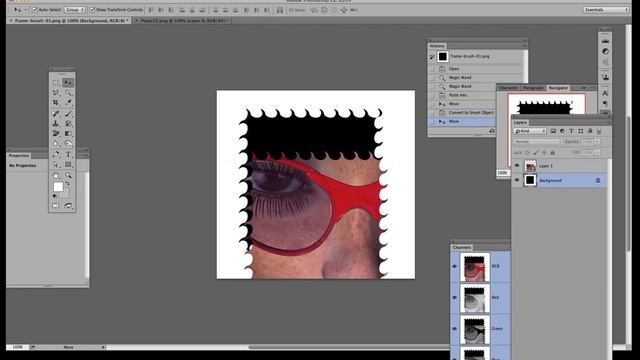Image resolution: width=640 pixels, height=360 pixels.
Task: Select the Path Selection tool
Action: (x=56, y=165)
